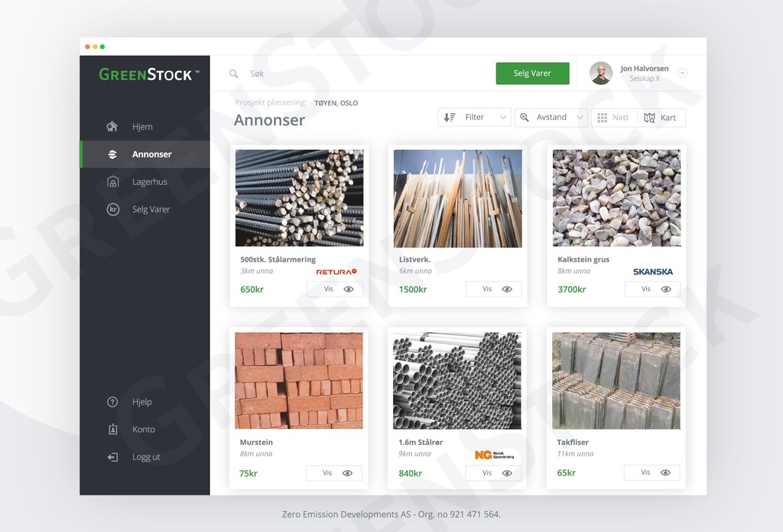Click the 3700kr price

pyautogui.click(x=572, y=290)
